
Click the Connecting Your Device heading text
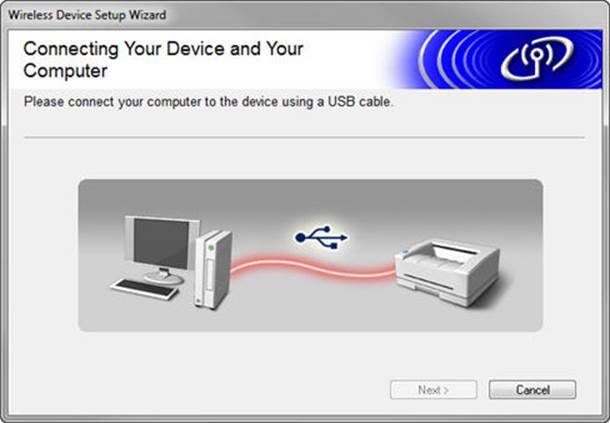point(163,60)
